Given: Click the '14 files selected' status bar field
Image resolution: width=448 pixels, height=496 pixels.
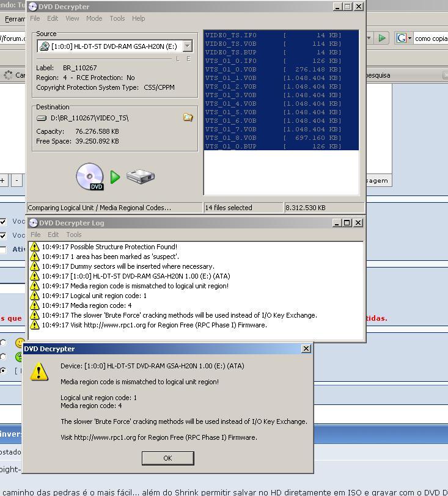Looking at the screenshot, I should tap(243, 208).
